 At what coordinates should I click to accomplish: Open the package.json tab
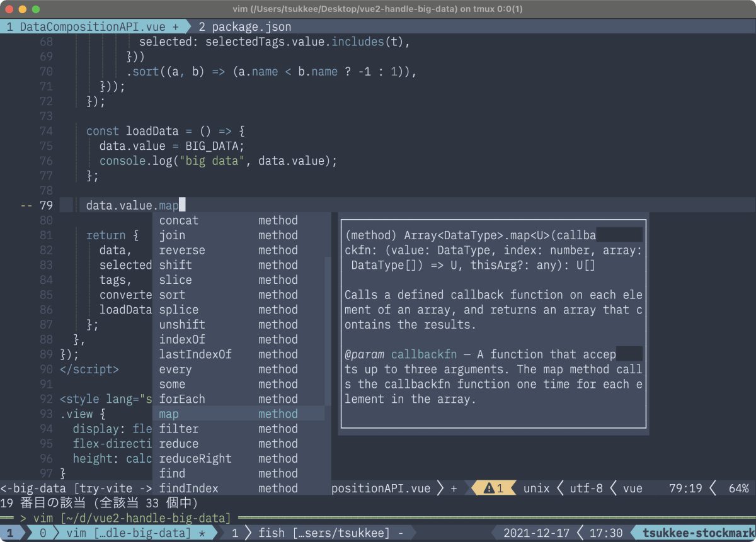(x=244, y=26)
